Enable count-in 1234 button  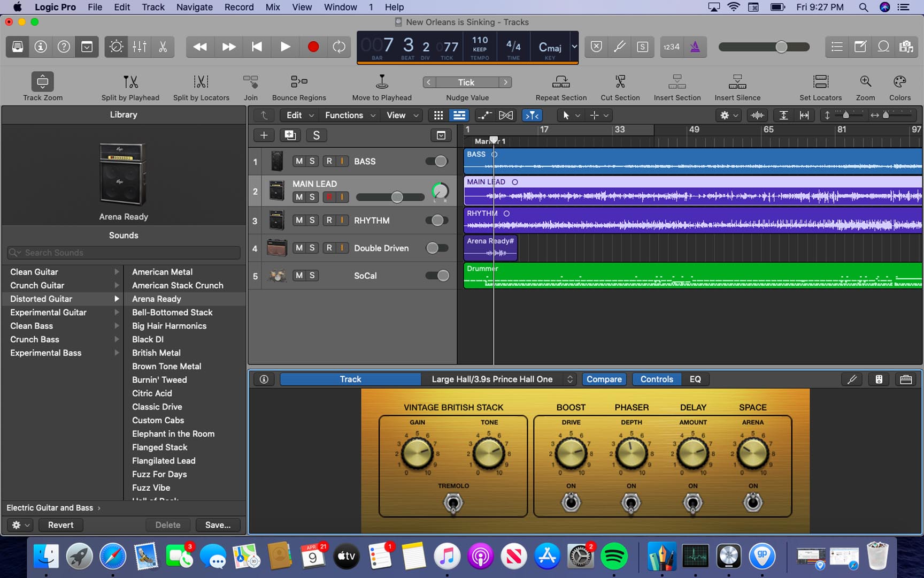pyautogui.click(x=671, y=47)
